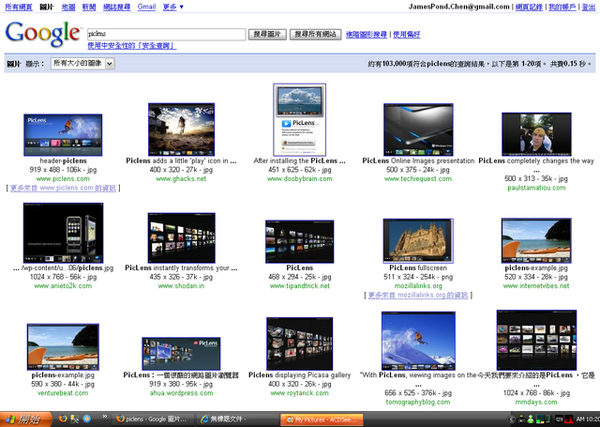The height and width of the screenshot is (427, 600).
Task: Click the venturebeat.com green URL
Action: (63, 393)
